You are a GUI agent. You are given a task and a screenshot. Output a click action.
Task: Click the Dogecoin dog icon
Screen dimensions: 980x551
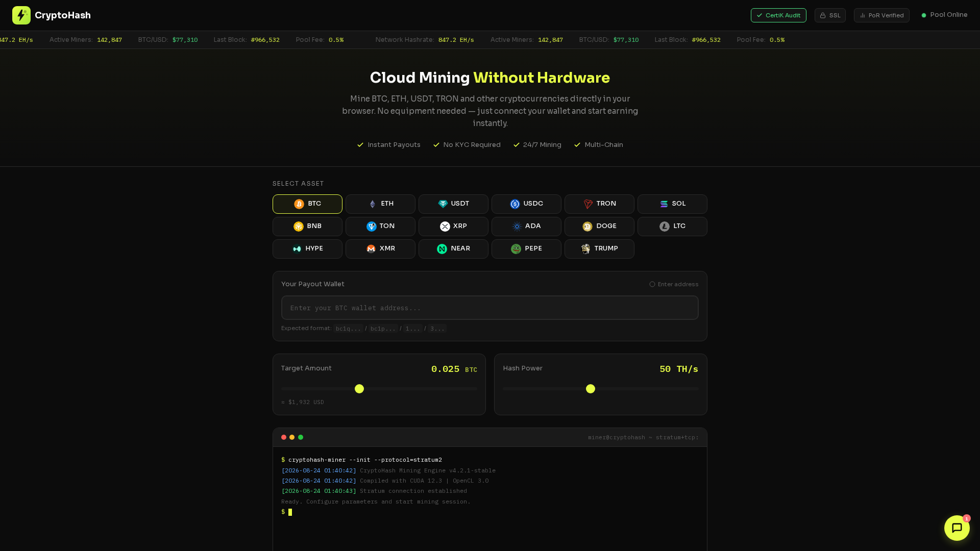click(x=587, y=227)
